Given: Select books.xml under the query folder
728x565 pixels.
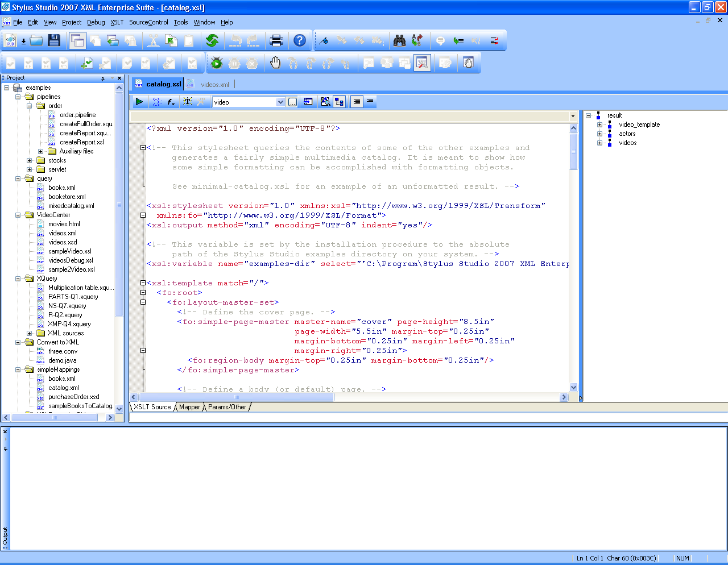Looking at the screenshot, I should click(61, 188).
